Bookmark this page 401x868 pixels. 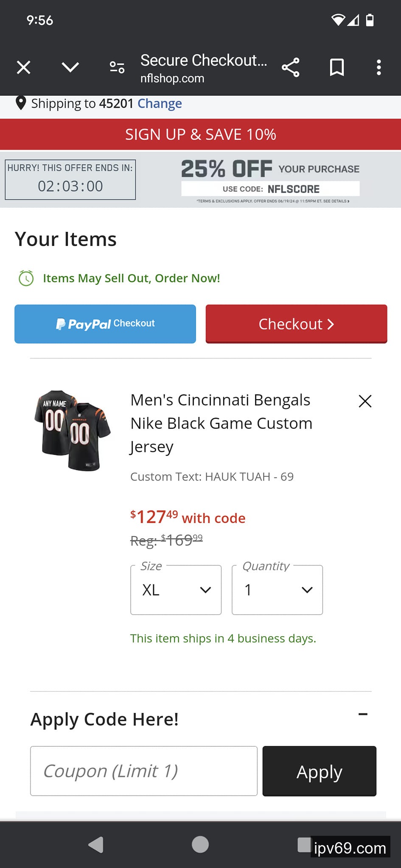click(337, 67)
